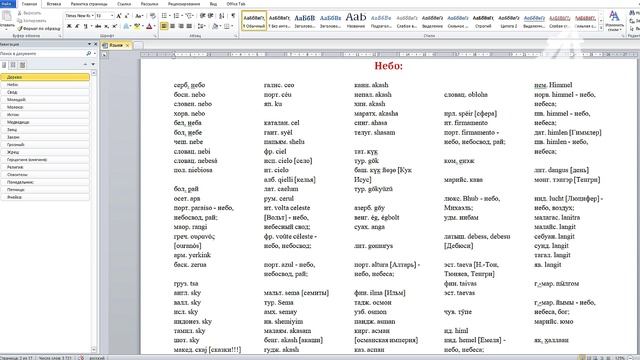Switch to the Вставка ribbon tab
This screenshot has width=640, height=360.
(53, 4)
